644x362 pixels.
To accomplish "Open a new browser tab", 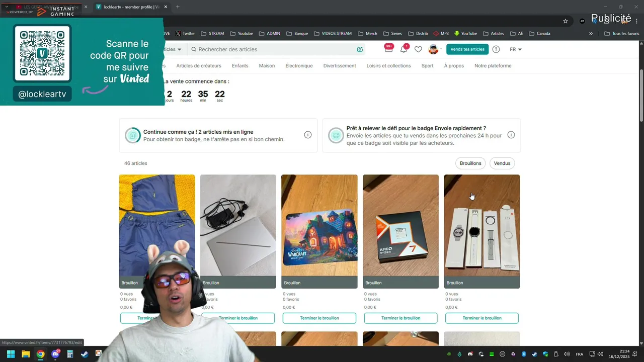I will 178,7.
